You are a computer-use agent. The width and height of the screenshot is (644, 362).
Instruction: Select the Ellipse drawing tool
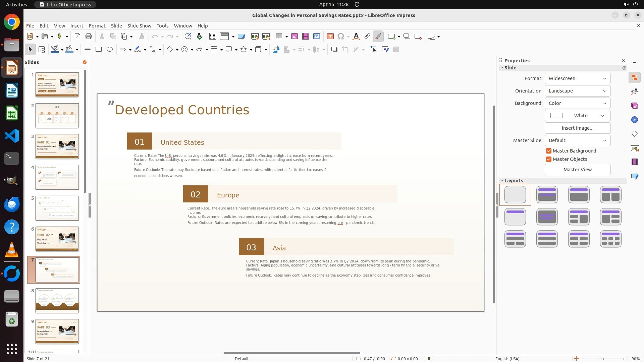click(x=110, y=50)
